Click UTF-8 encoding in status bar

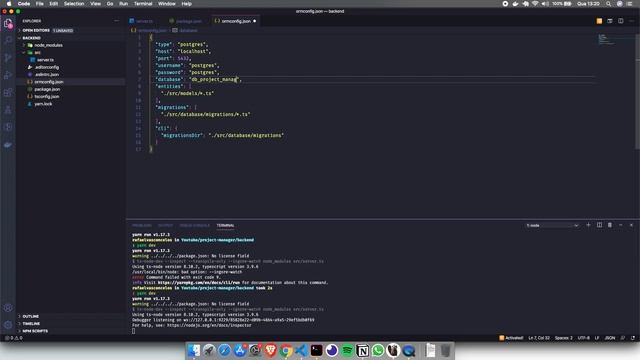click(x=584, y=338)
